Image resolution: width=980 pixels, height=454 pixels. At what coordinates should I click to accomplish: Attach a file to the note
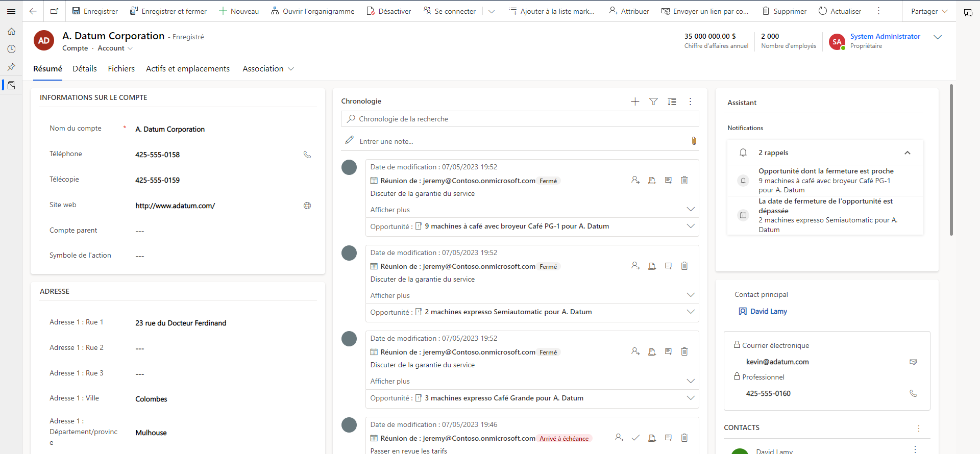pyautogui.click(x=694, y=141)
